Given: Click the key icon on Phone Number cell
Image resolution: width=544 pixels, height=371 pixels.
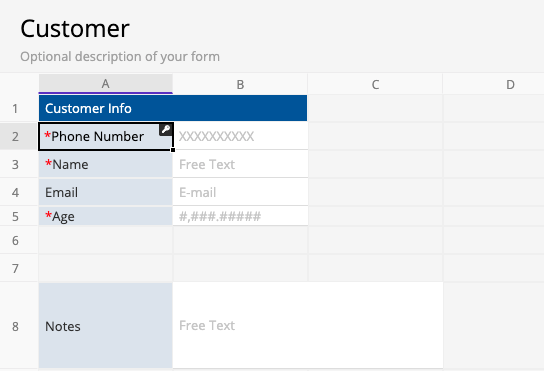Looking at the screenshot, I should [166, 129].
